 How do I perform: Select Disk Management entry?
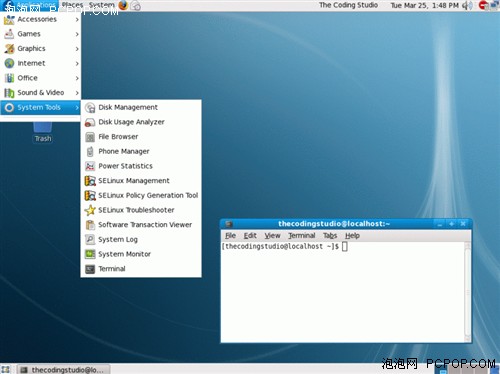[141, 108]
